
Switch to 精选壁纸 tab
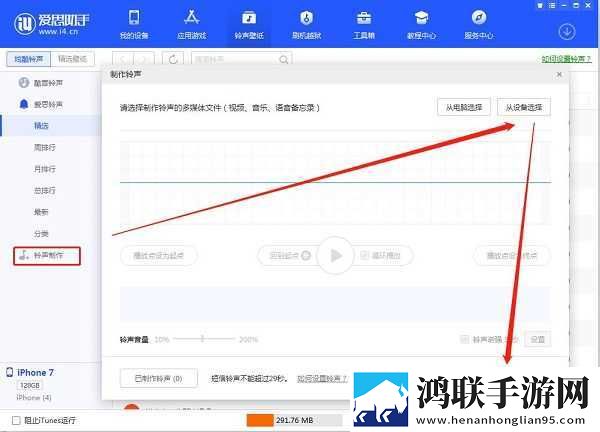pos(72,59)
